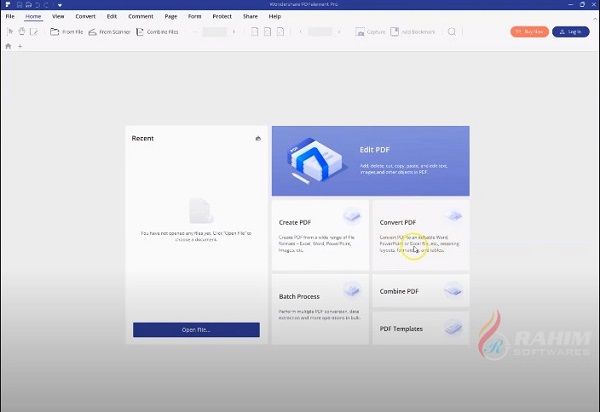The height and width of the screenshot is (412, 600).
Task: Click the Undo icon in title bar
Action: (x=38, y=5)
